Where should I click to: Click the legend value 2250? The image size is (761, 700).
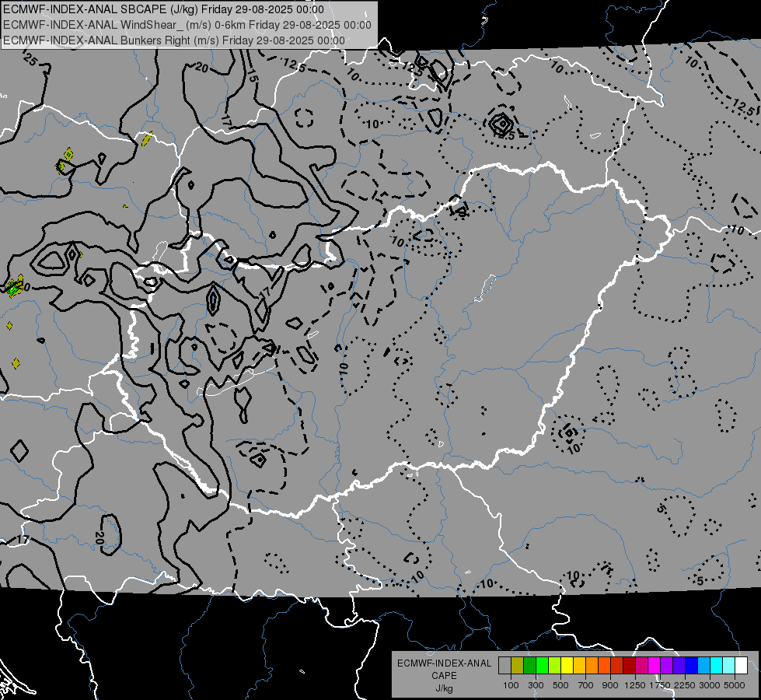point(685,685)
